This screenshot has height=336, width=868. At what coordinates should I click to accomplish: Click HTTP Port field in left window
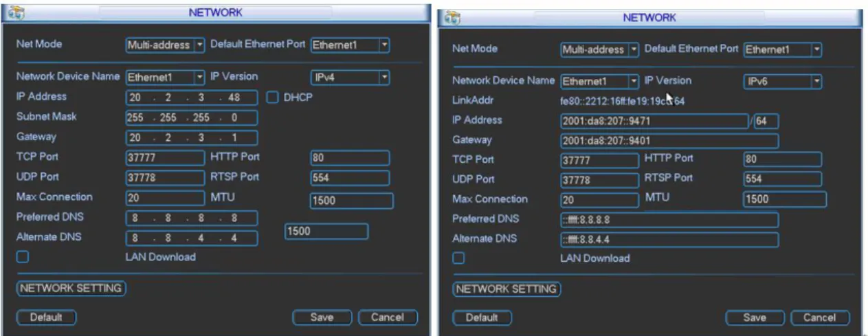(350, 158)
